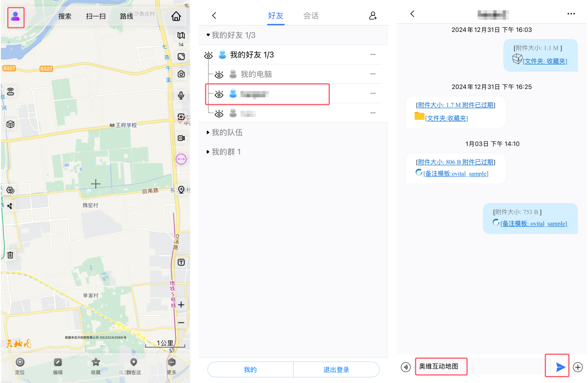
Task: Activate the microphone icon on the map
Action: point(181,95)
